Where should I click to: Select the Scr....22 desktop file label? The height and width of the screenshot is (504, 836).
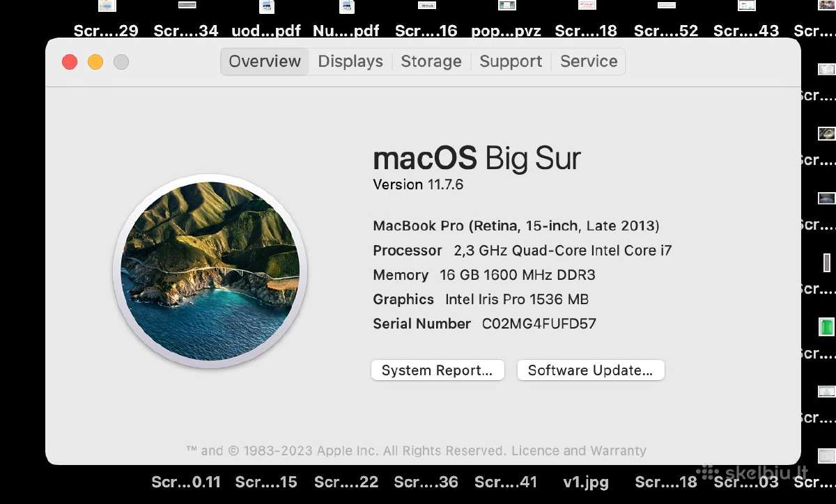[346, 482]
